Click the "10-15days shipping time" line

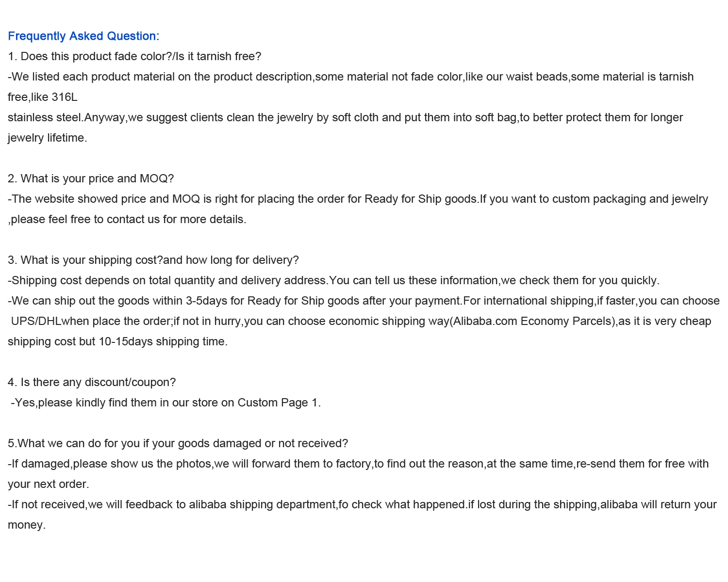117,342
